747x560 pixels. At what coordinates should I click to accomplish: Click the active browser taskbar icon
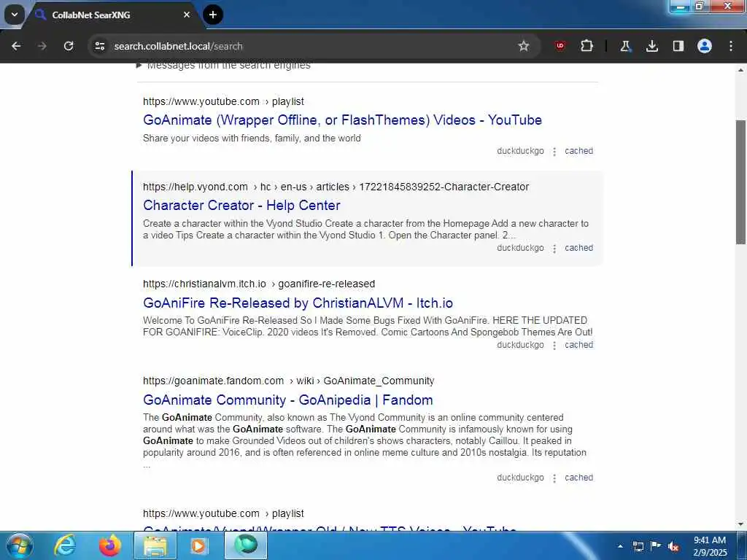pyautogui.click(x=246, y=545)
